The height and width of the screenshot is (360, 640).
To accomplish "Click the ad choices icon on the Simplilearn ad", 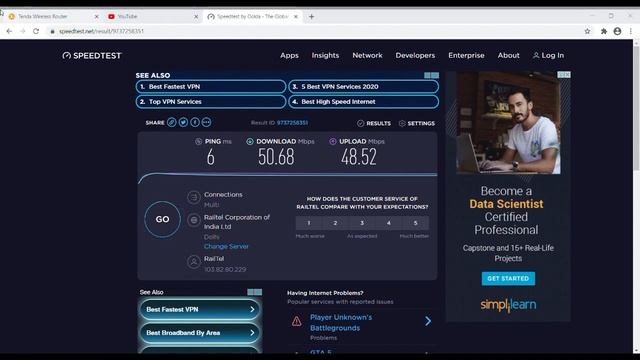I will [564, 75].
